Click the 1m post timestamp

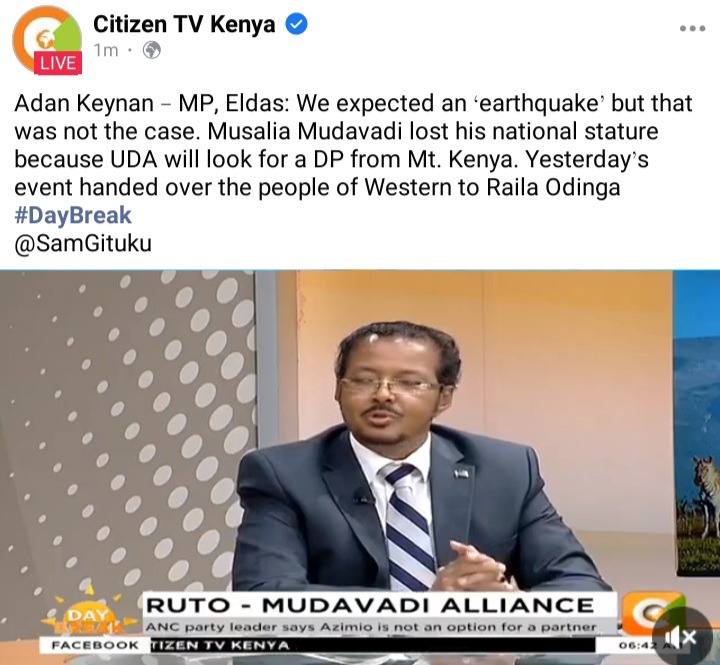tap(106, 50)
